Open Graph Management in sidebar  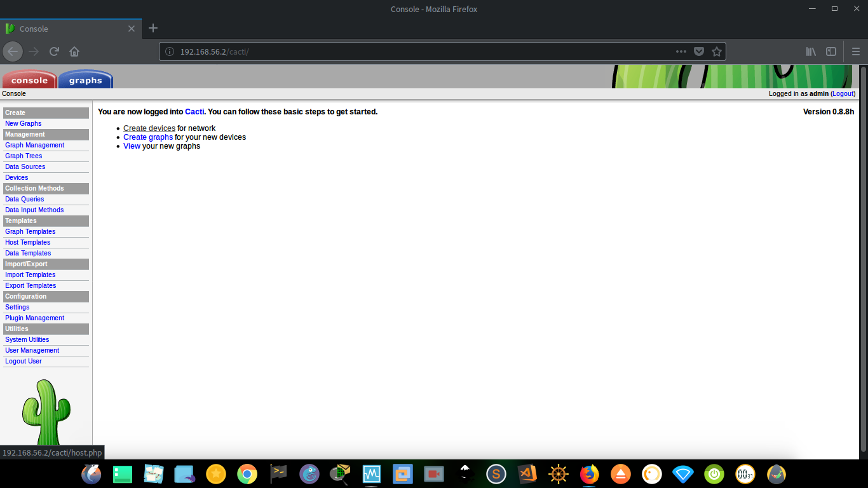34,145
